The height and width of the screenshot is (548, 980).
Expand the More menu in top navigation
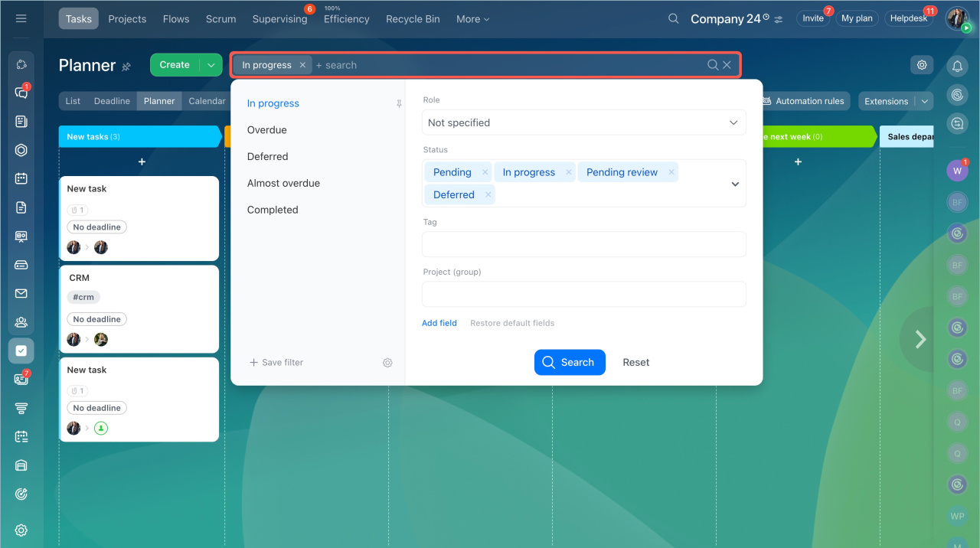(472, 19)
